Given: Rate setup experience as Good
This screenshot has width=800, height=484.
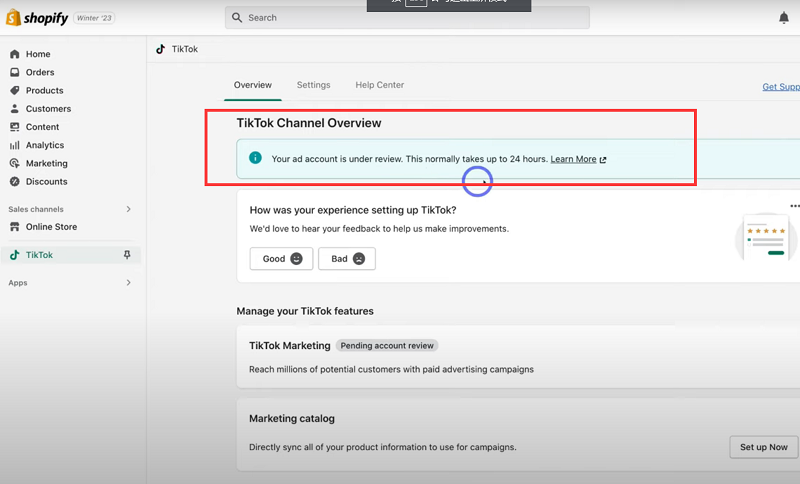Looking at the screenshot, I should click(281, 259).
